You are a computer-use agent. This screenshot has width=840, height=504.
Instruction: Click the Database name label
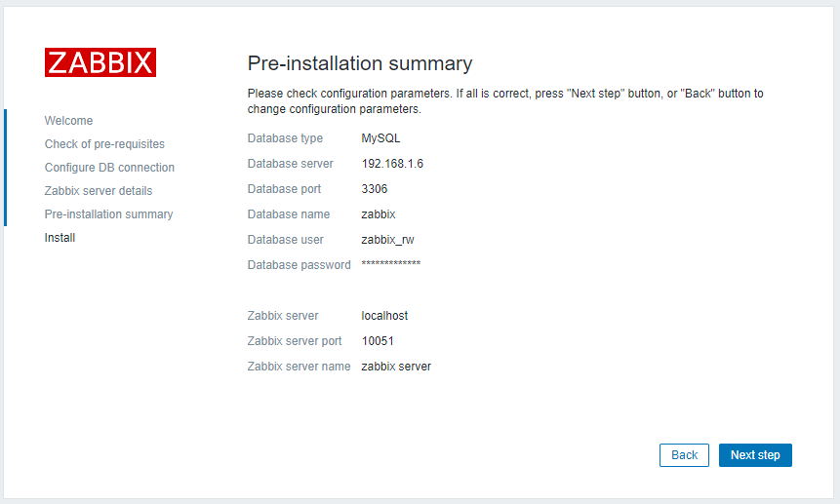(x=289, y=214)
